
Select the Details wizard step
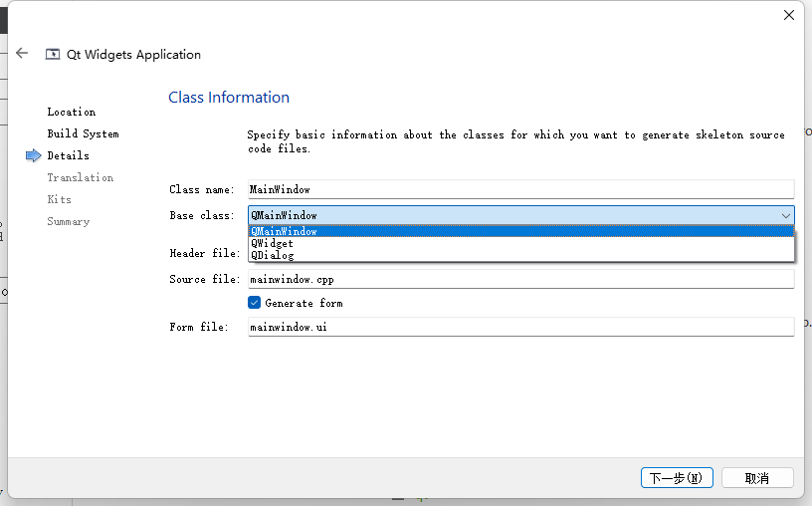click(69, 155)
